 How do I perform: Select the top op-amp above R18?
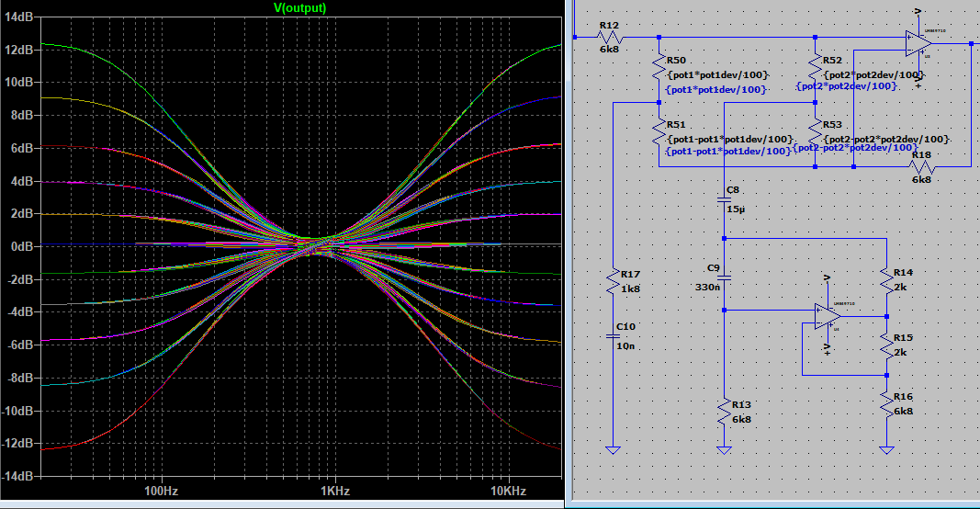tap(918, 44)
